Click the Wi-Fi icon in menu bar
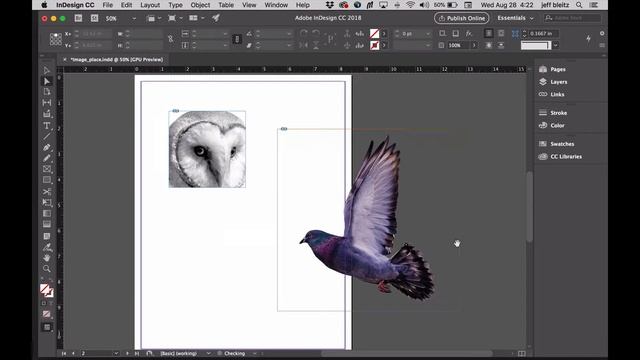Screen dimensions: 640x360 point(410,5)
